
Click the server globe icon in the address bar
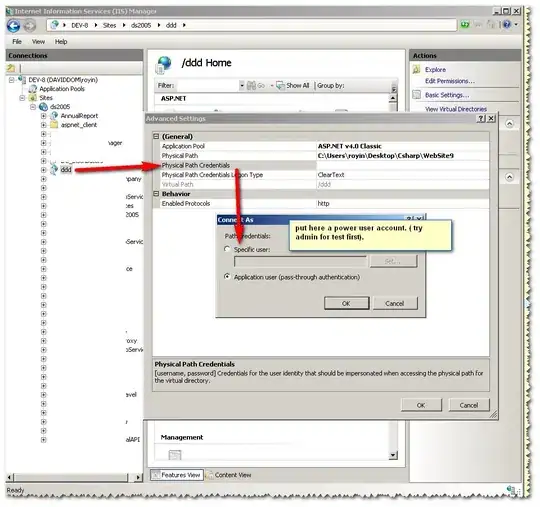[x=54, y=25]
